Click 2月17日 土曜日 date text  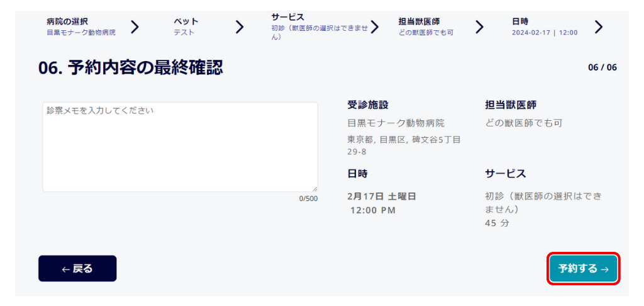click(382, 196)
